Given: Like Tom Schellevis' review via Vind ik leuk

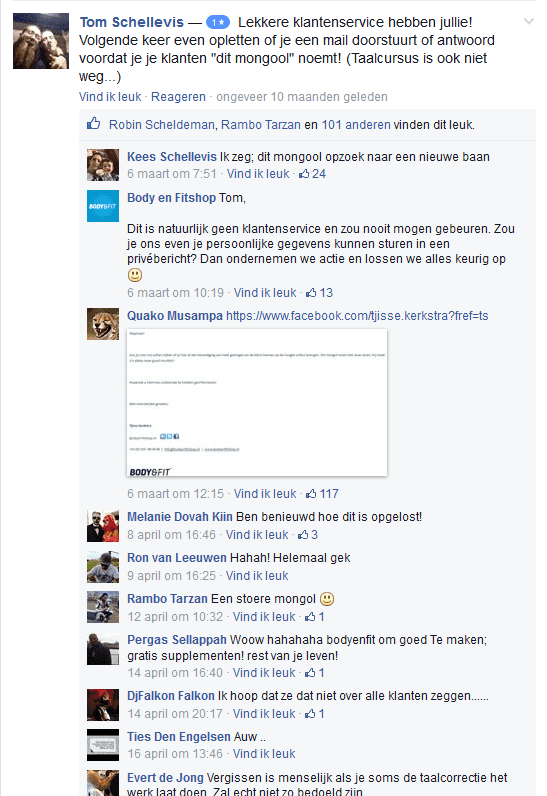Looking at the screenshot, I should 110,96.
